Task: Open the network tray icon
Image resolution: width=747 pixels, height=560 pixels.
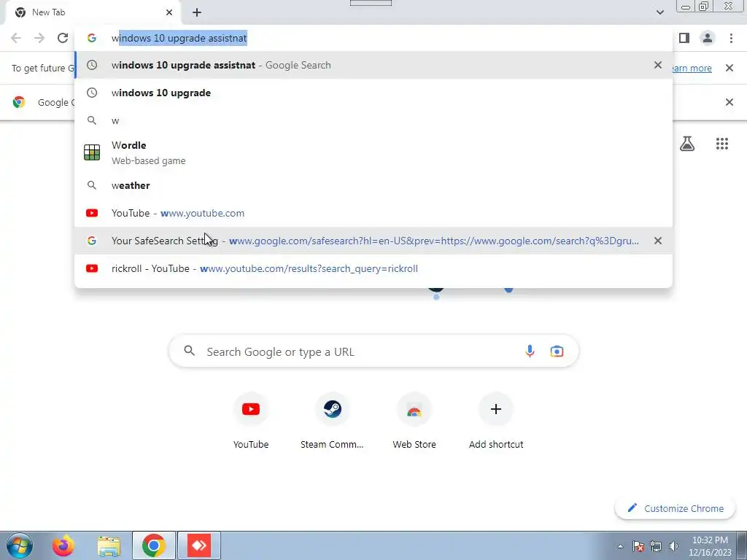Action: tap(656, 546)
